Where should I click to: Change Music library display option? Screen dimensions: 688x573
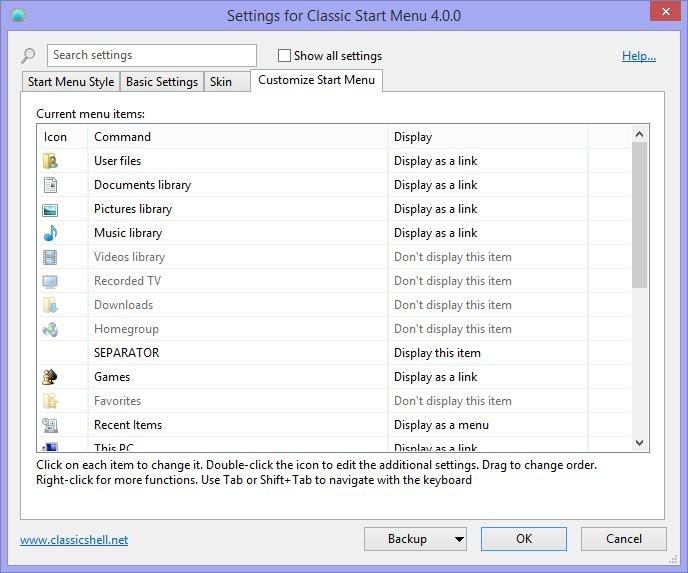(435, 233)
